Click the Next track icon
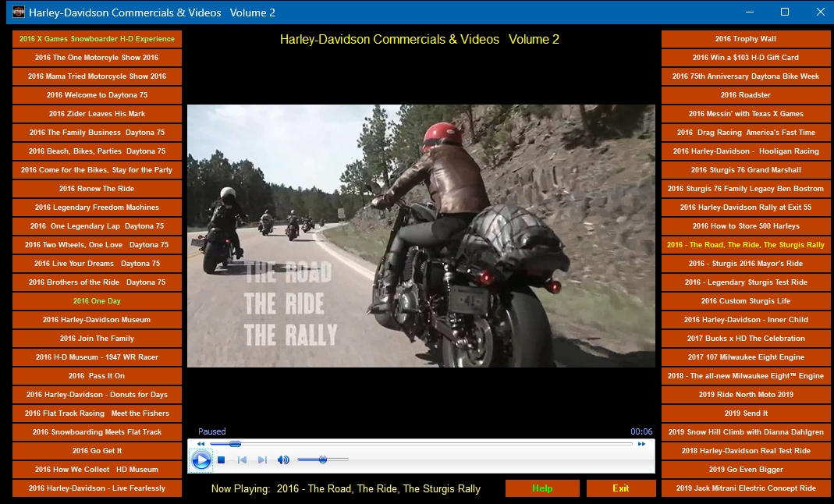 pyautogui.click(x=262, y=460)
